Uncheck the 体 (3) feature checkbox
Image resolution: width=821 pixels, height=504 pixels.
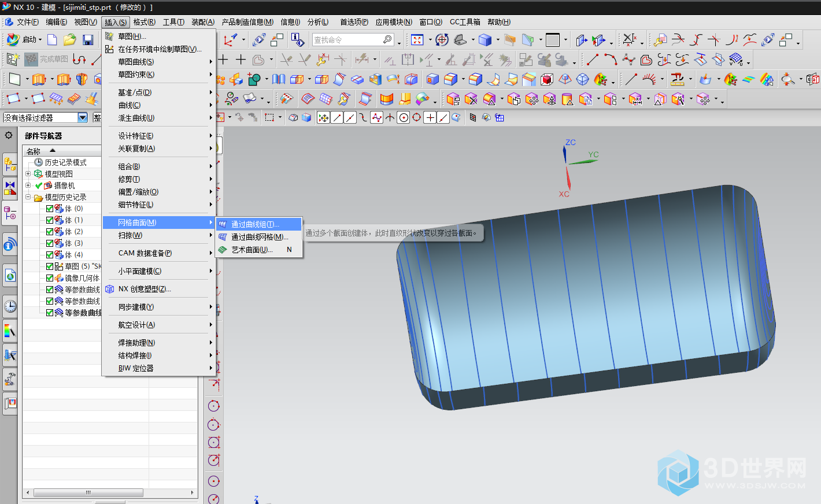tap(50, 243)
